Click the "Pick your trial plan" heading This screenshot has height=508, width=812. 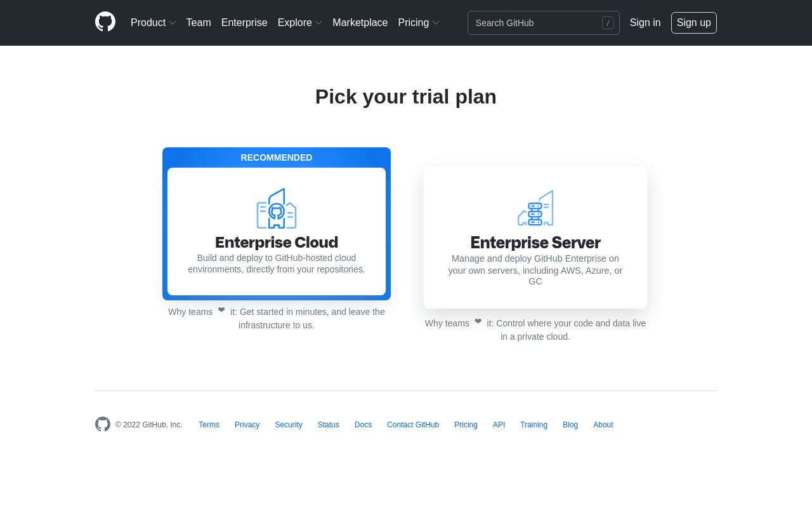(406, 97)
